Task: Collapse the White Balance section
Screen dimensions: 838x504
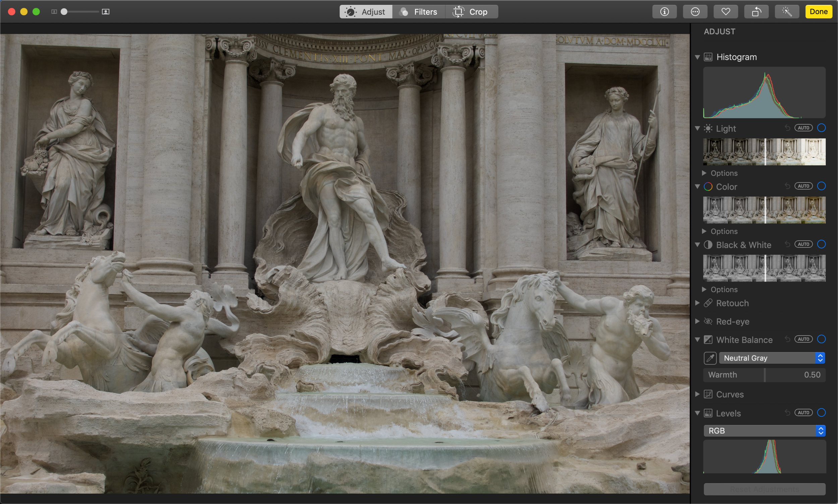Action: [x=697, y=339]
